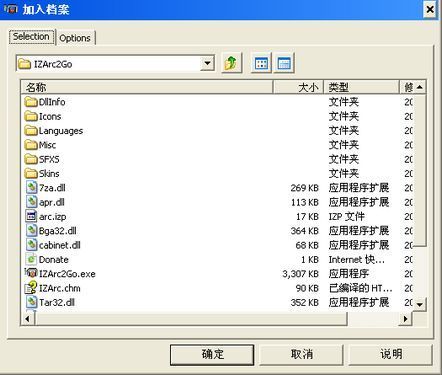Click the Skins folder name
Image resolution: width=442 pixels, height=375 pixels.
[x=49, y=174]
